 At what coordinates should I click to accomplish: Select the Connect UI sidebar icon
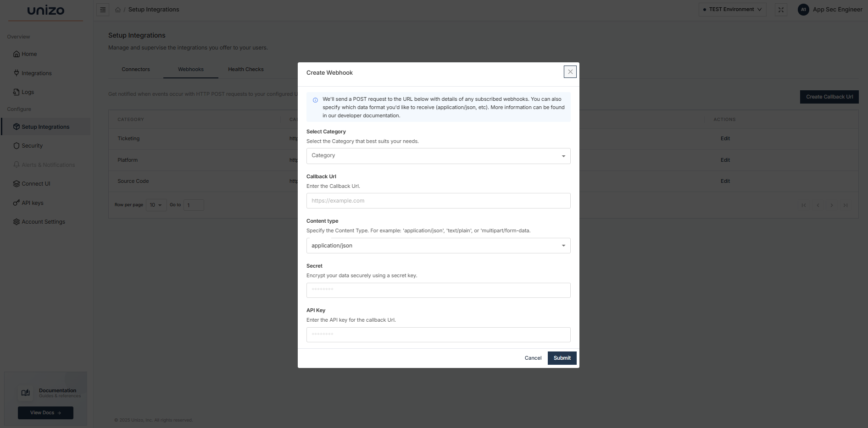(x=16, y=183)
